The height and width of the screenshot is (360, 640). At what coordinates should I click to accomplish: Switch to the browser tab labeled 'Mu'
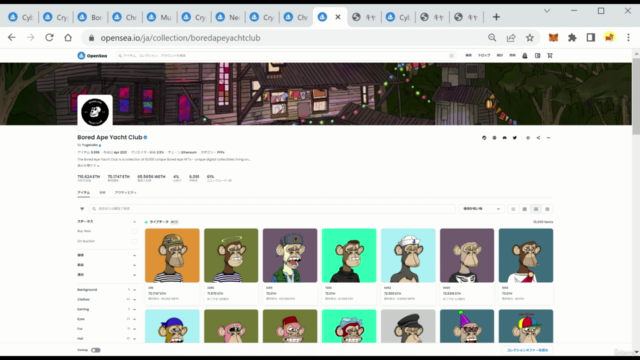(160, 17)
